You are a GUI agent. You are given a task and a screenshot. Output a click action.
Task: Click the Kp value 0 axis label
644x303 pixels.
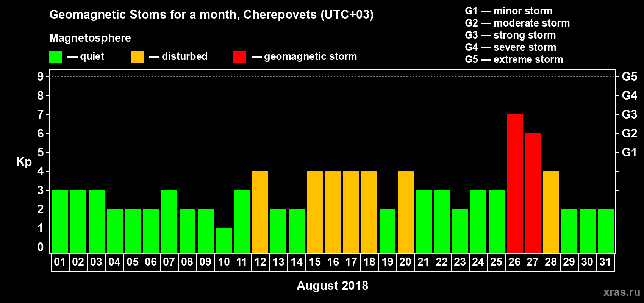click(41, 247)
